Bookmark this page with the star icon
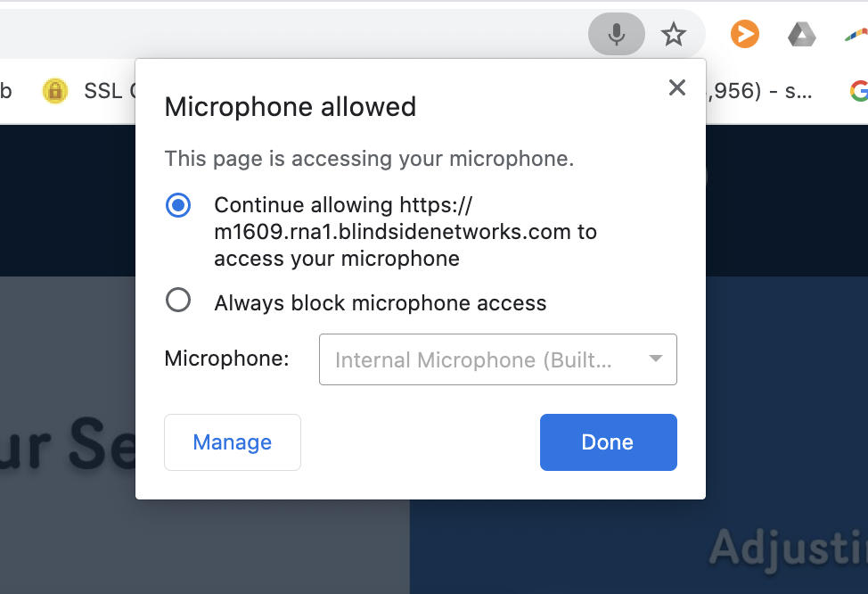This screenshot has height=594, width=868. click(x=674, y=36)
